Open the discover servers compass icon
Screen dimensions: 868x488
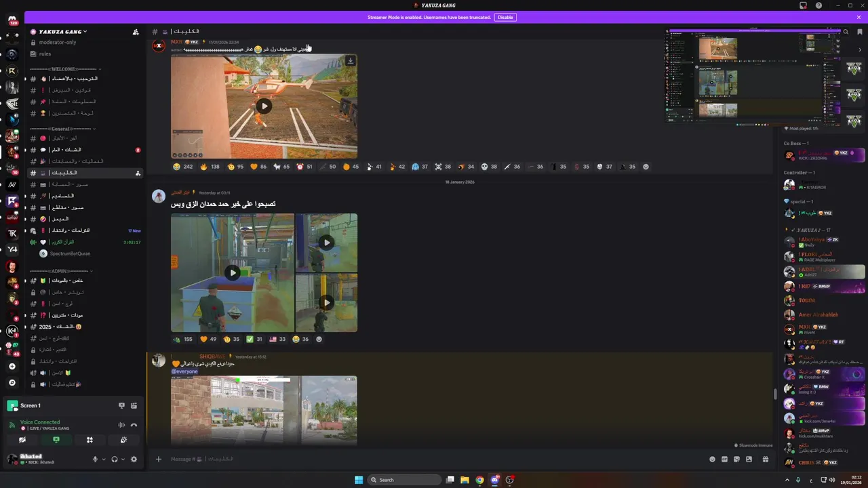pos(12,383)
